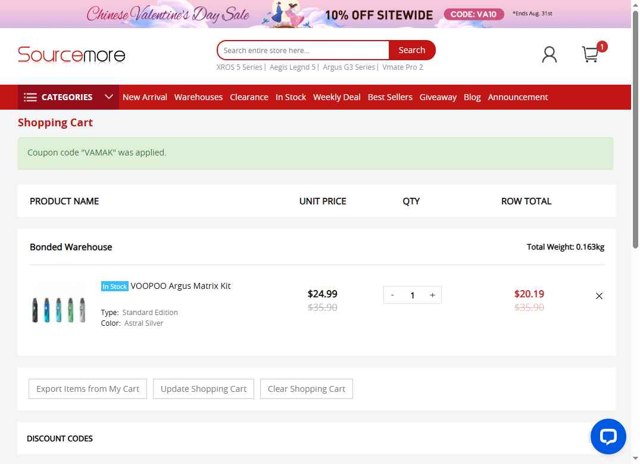The height and width of the screenshot is (464, 640).
Task: Click the Search button
Action: coord(412,50)
